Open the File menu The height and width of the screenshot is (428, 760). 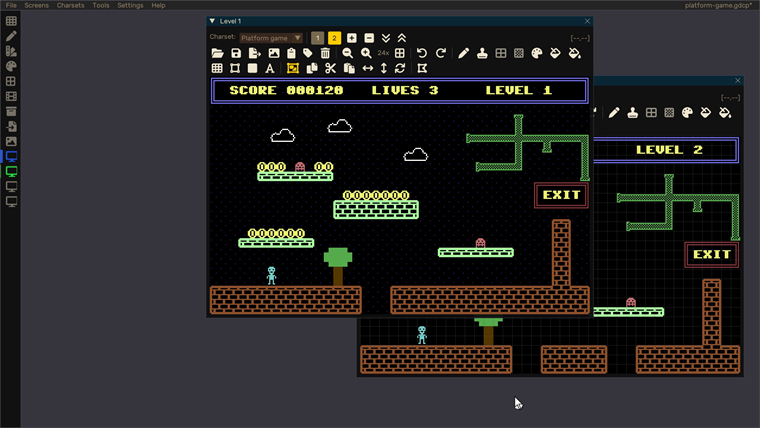[x=11, y=5]
